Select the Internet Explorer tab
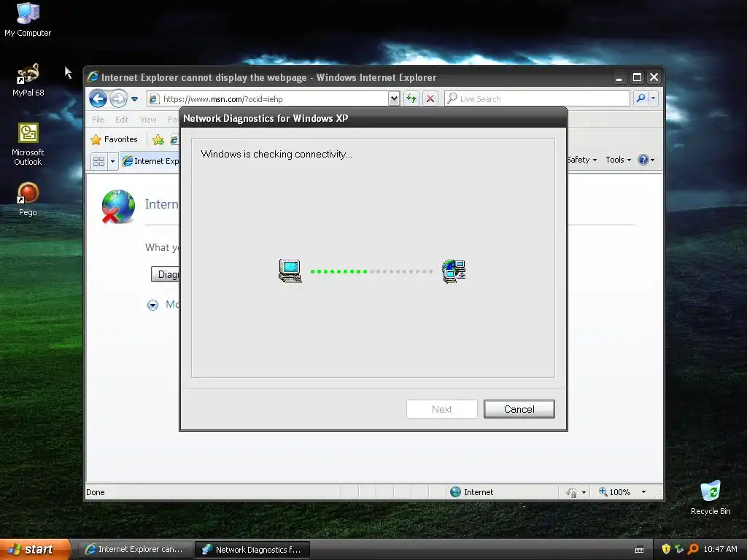This screenshot has width=747, height=560. [150, 161]
